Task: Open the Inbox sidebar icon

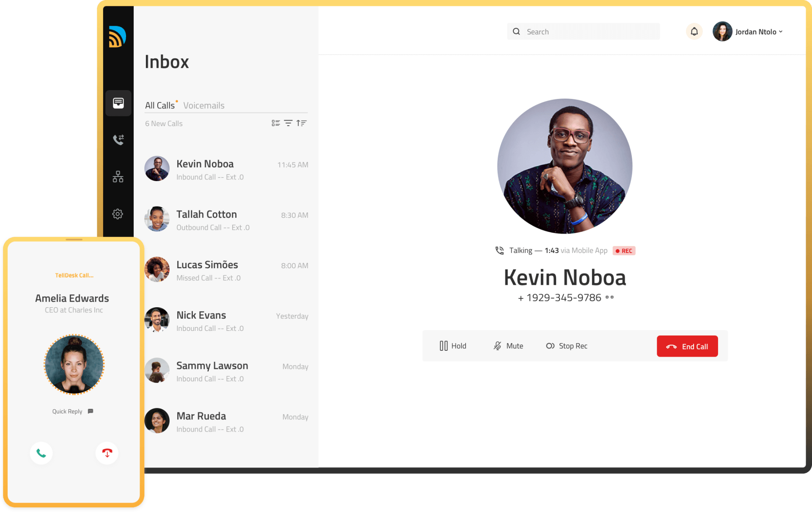Action: 118,103
